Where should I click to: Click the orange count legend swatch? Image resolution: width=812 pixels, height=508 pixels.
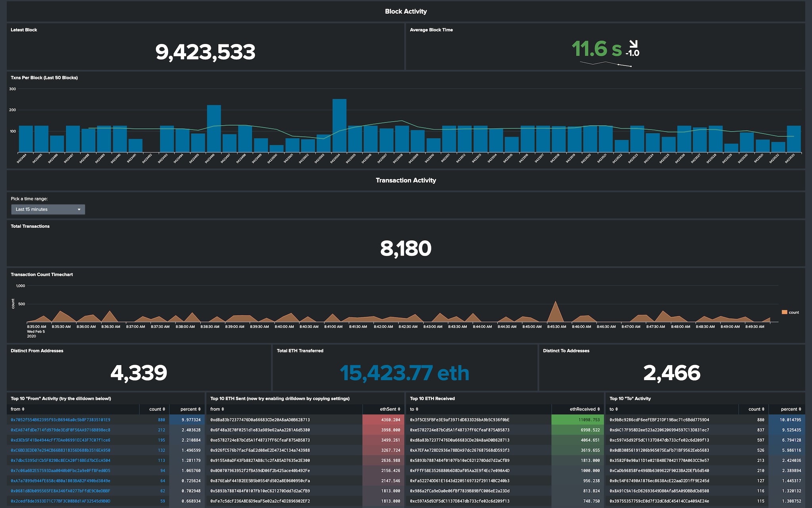pyautogui.click(x=784, y=312)
